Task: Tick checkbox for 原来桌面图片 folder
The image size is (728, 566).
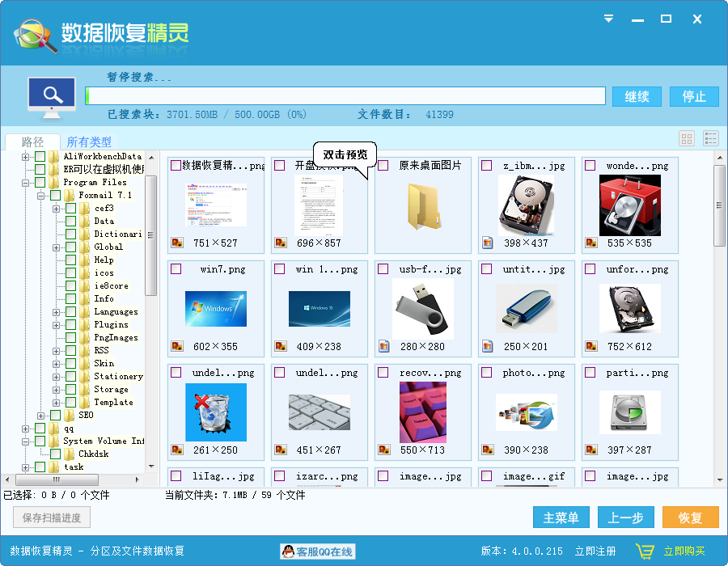Action: coord(383,166)
